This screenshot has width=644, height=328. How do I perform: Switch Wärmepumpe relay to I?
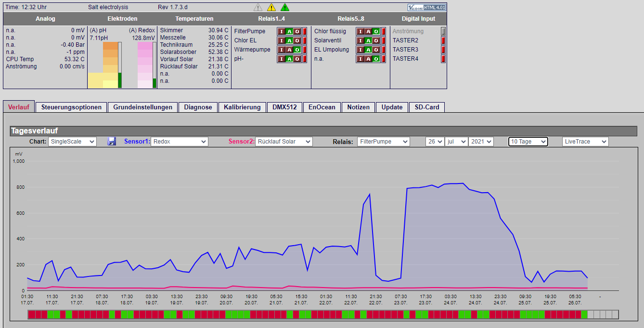point(282,50)
